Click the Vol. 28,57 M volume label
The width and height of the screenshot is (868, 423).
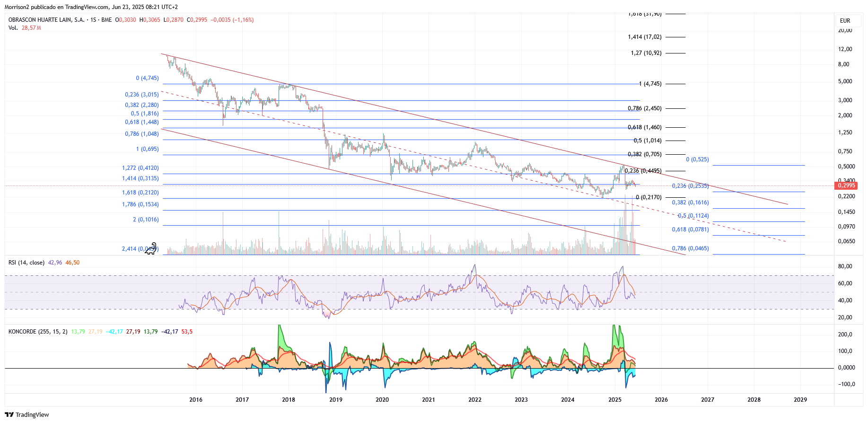point(25,28)
